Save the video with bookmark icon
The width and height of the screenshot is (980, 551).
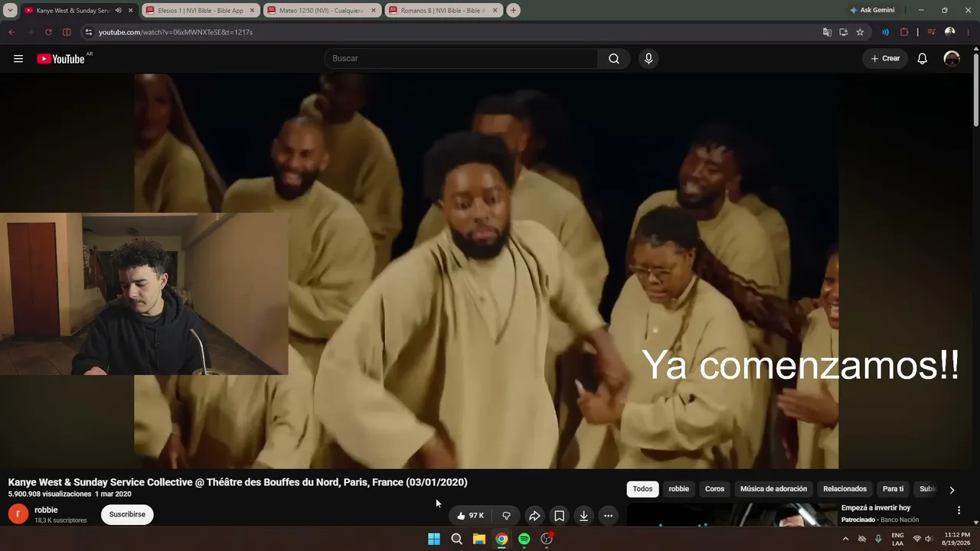click(x=559, y=516)
